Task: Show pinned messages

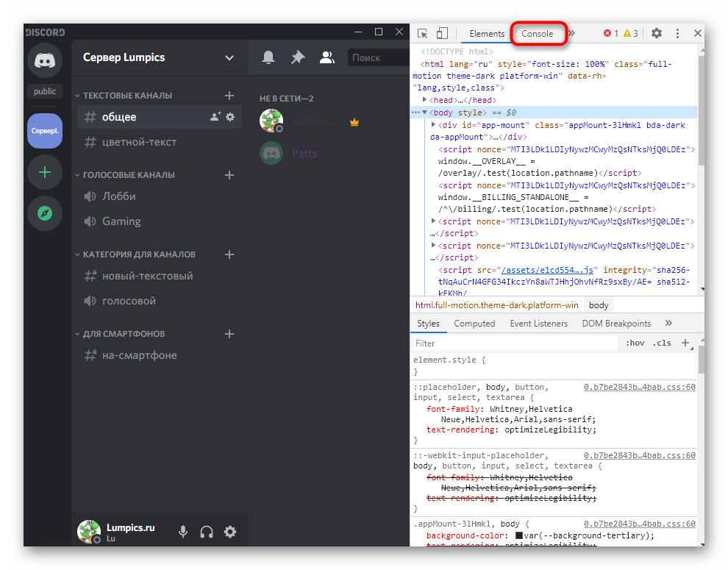Action: (x=298, y=57)
